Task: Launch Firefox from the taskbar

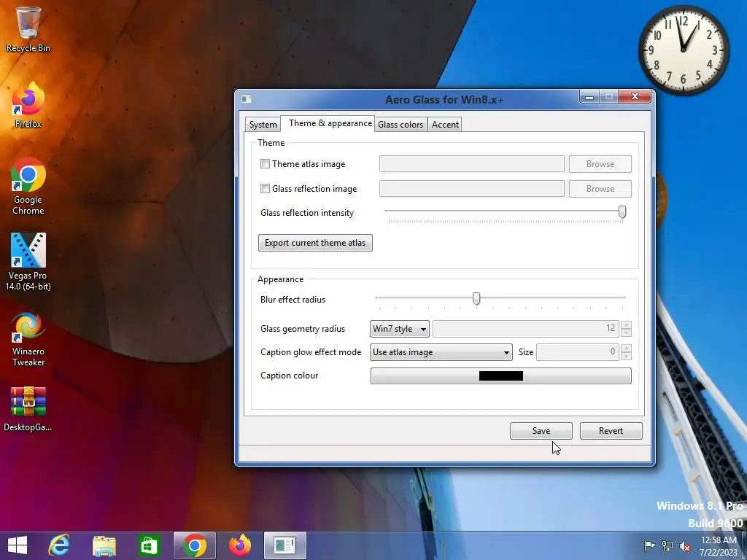Action: (x=239, y=545)
